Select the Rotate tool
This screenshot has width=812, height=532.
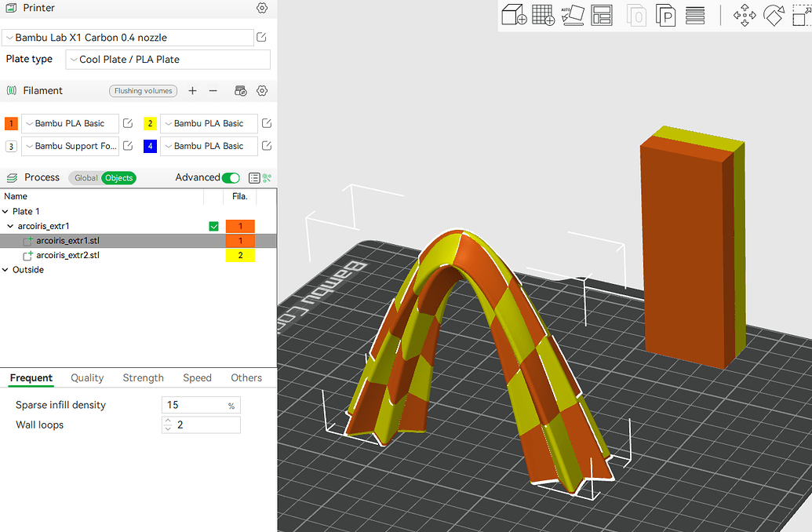pyautogui.click(x=774, y=15)
